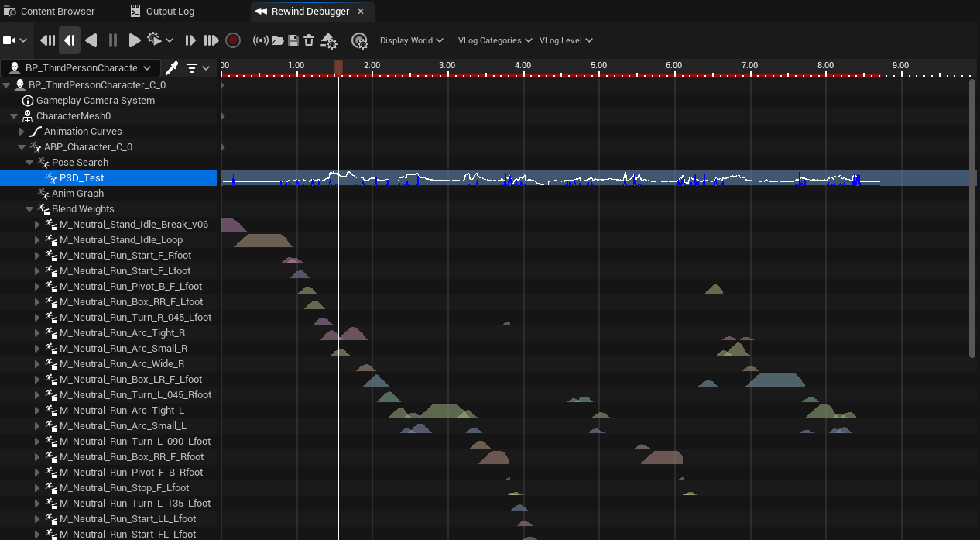This screenshot has height=540, width=980.
Task: Select the M_Neutral_Run_Turn_L_045_Rfoot row
Action: pos(108,395)
